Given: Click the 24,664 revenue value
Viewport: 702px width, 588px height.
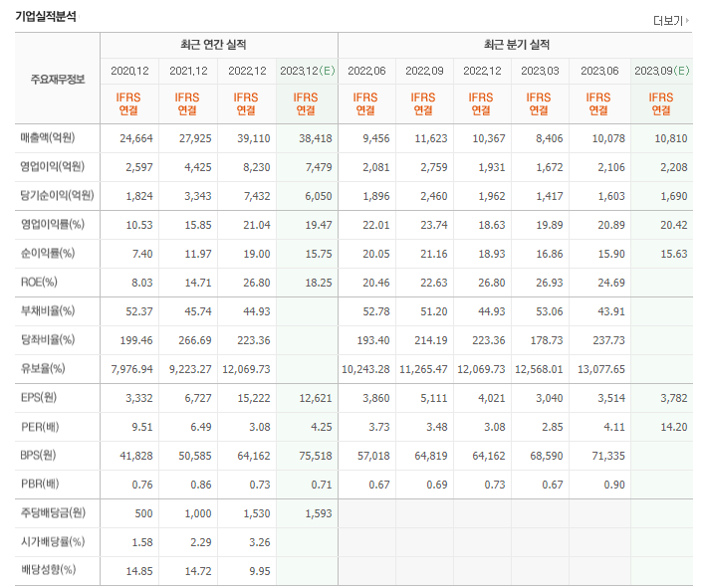Looking at the screenshot, I should pos(136,138).
